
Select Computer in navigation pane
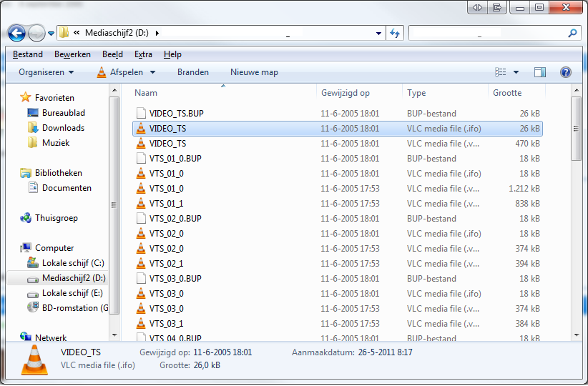(x=54, y=248)
